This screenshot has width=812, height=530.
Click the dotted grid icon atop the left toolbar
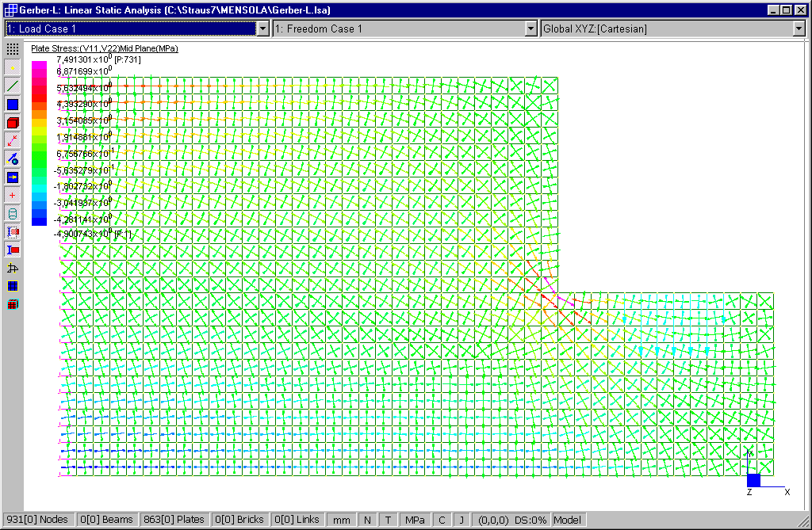tap(13, 49)
